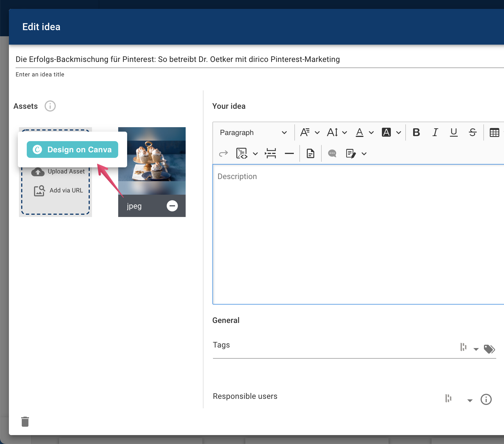The width and height of the screenshot is (504, 444).
Task: Toggle bold formatting in the editor
Action: [x=416, y=132]
